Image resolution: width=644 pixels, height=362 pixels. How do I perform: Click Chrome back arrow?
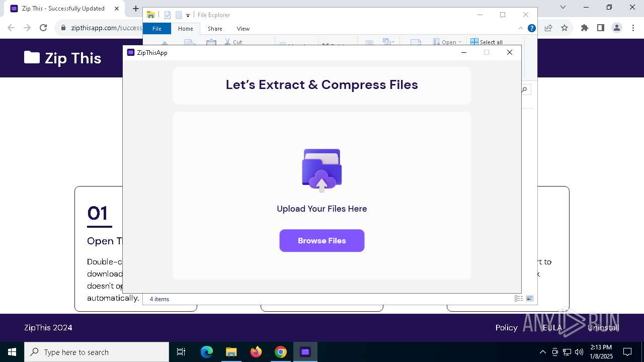point(11,28)
